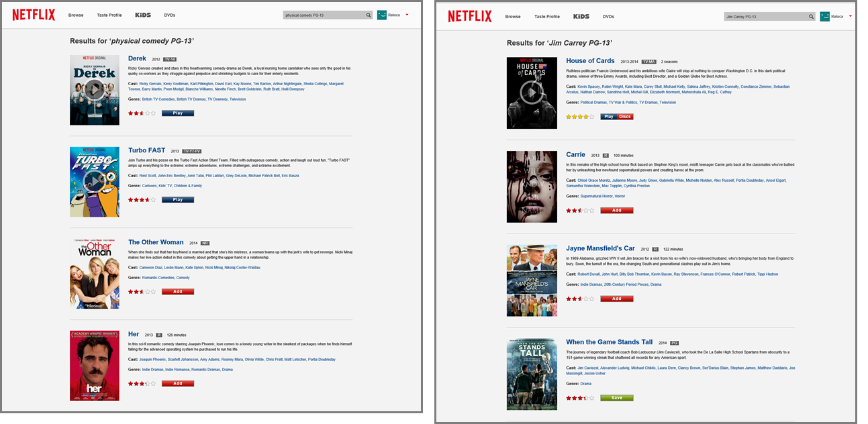Click the Netflix logo in the Jim Carrey results window
868x424 pixels.
(x=470, y=16)
